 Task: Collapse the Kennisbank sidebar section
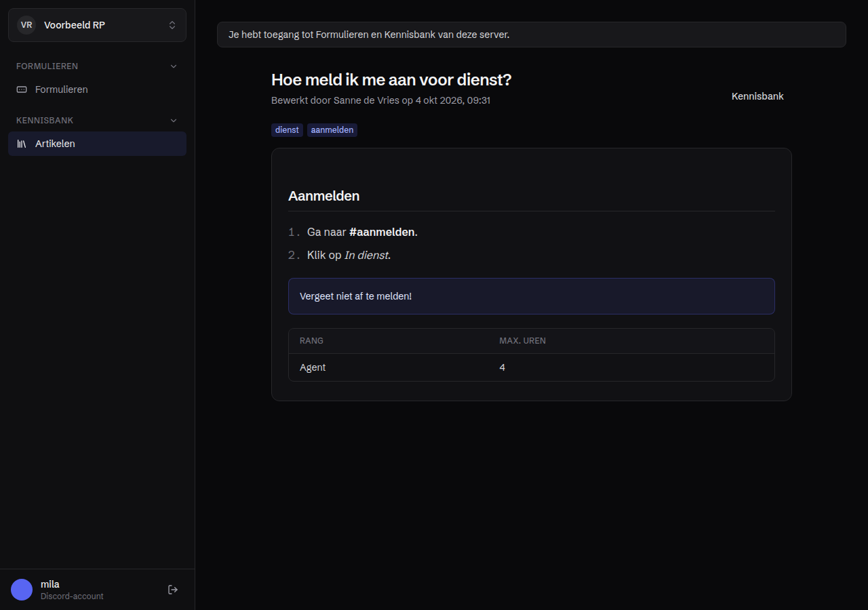(97, 121)
